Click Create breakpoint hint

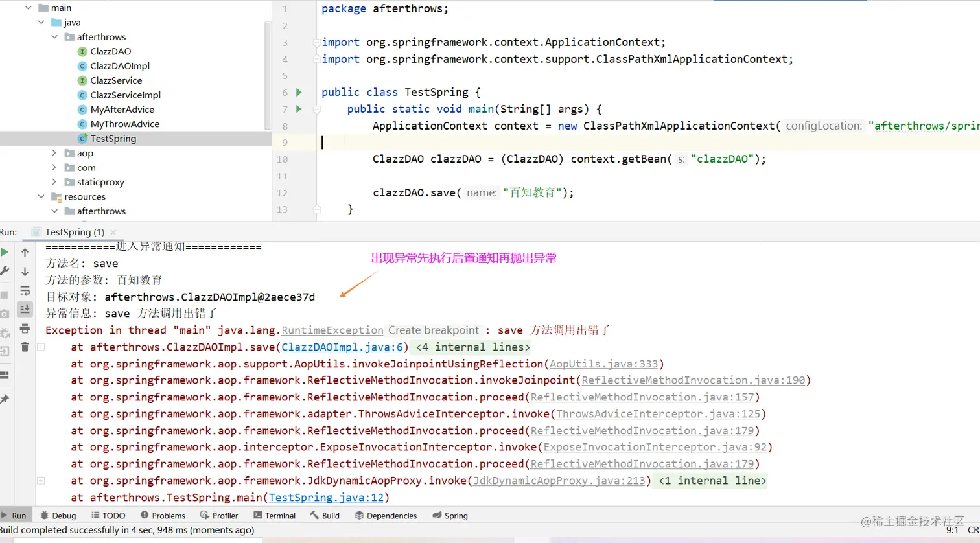click(434, 330)
